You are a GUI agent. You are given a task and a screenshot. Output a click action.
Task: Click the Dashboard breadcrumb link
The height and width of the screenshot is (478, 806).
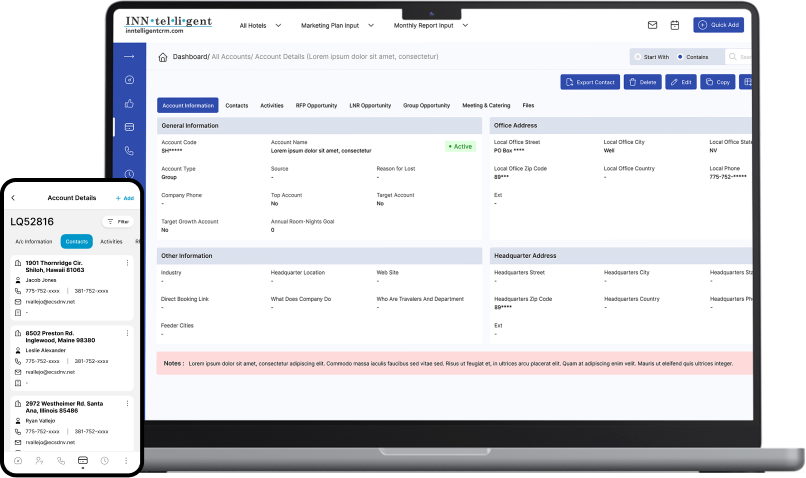[190, 57]
